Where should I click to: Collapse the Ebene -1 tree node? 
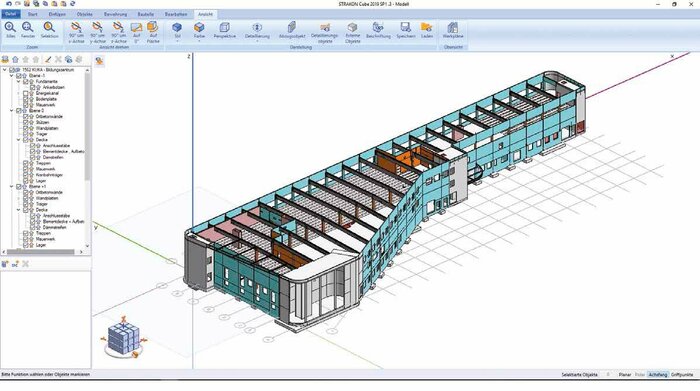pos(12,76)
